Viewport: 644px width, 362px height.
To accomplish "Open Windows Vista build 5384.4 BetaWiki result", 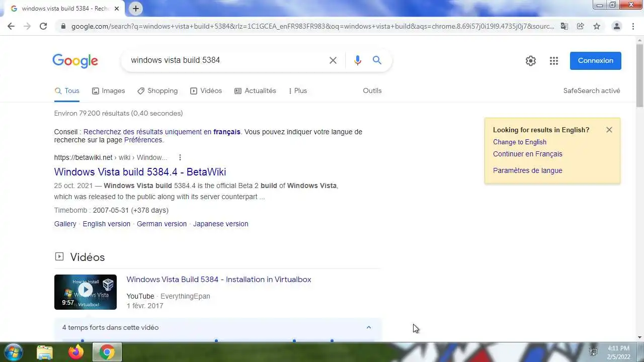I will [140, 172].
